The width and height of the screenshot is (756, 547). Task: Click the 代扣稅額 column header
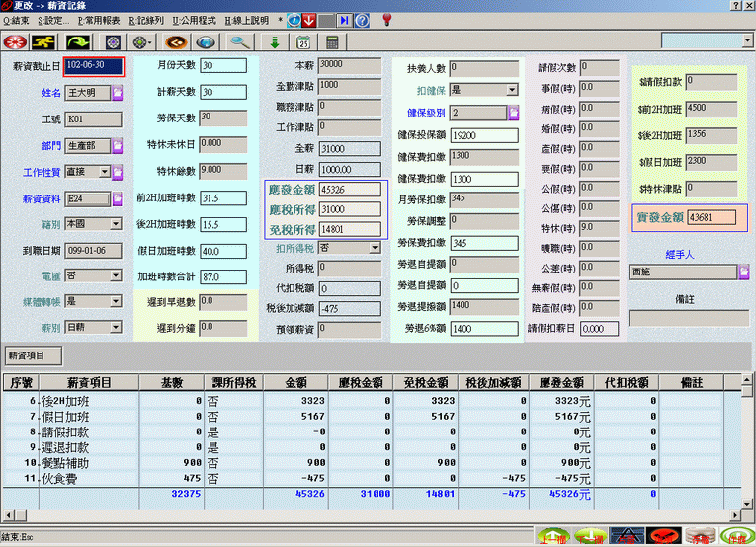(627, 383)
